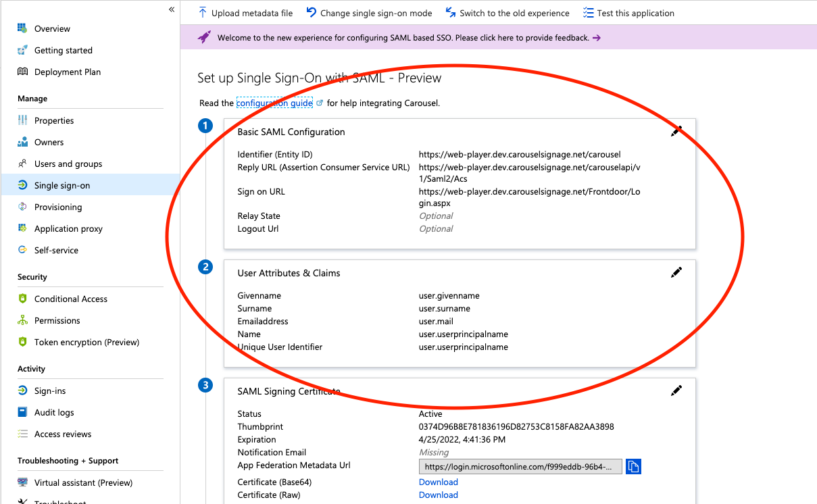Click the App Federation Metadata Url field
817x504 pixels.
point(520,467)
